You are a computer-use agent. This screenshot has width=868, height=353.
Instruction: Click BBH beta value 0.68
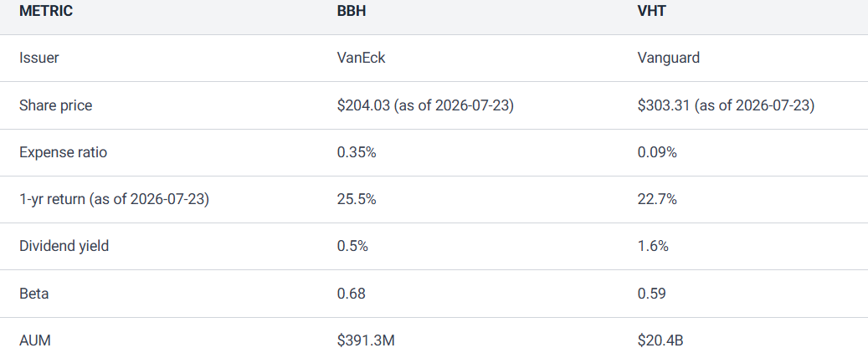(351, 294)
